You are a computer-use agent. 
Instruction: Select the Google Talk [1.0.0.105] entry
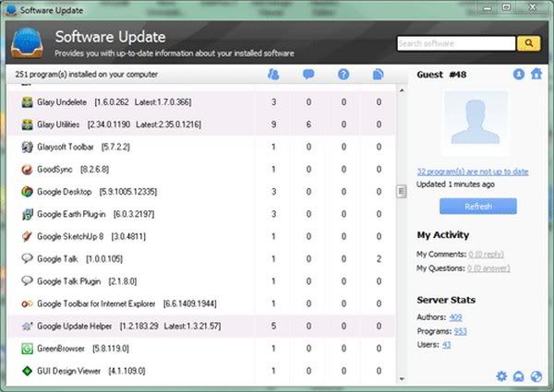pos(79,259)
